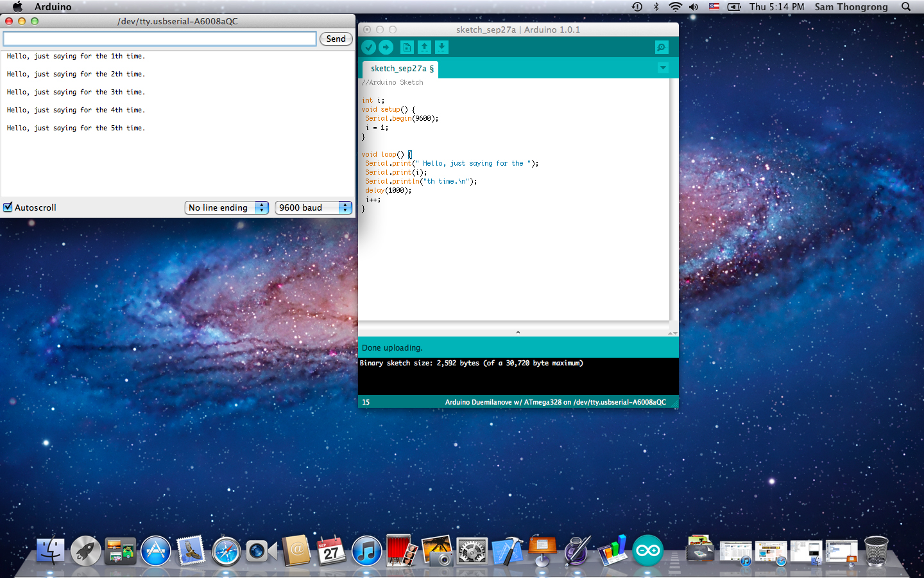Open Time Machine menu bar icon
The height and width of the screenshot is (578, 924).
(x=637, y=7)
